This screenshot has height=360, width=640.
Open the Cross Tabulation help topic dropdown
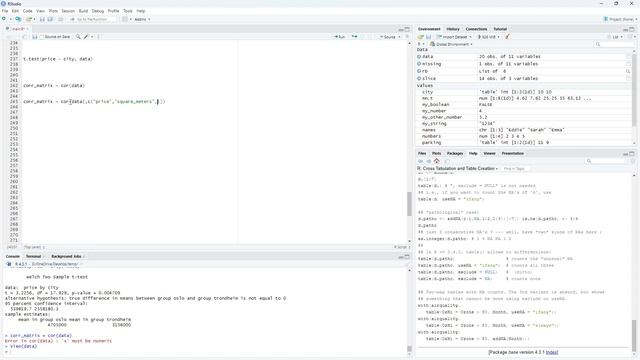(x=457, y=168)
